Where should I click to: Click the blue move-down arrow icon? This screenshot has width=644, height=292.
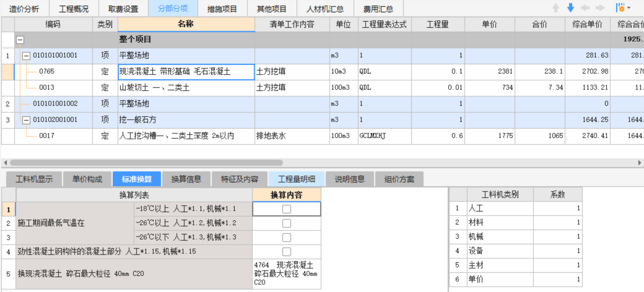[x=570, y=7]
